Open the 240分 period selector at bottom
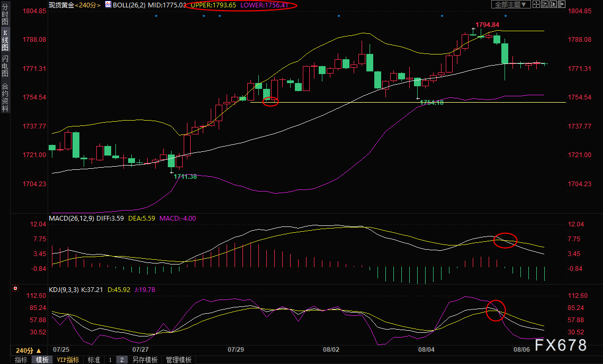 click(29, 351)
